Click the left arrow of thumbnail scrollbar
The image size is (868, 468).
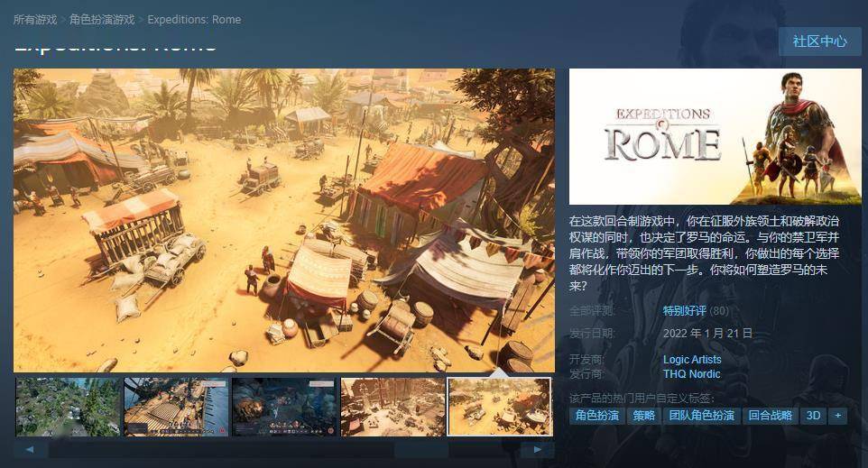(x=30, y=449)
